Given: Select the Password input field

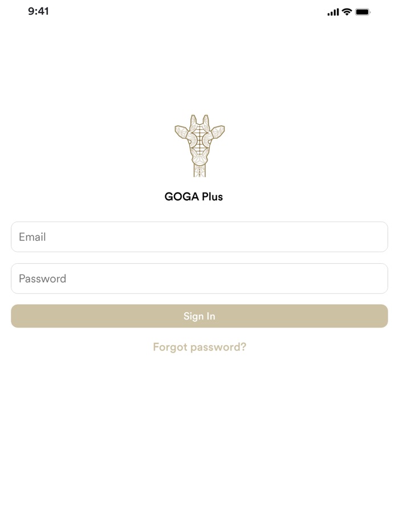Looking at the screenshot, I should pos(199,279).
